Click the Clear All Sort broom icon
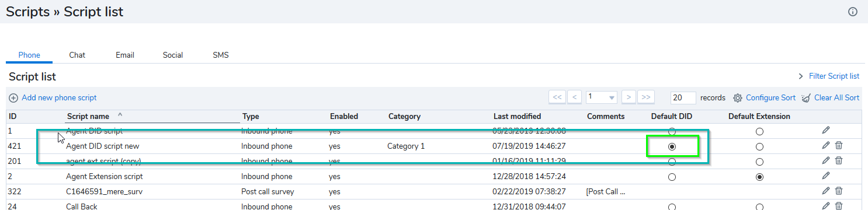 [x=806, y=98]
